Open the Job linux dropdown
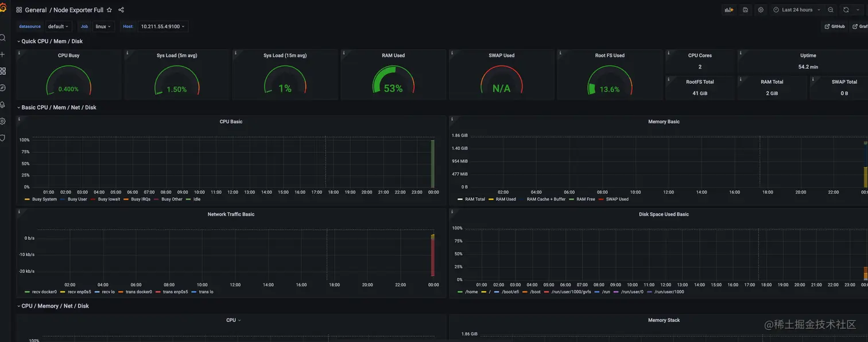 [103, 26]
